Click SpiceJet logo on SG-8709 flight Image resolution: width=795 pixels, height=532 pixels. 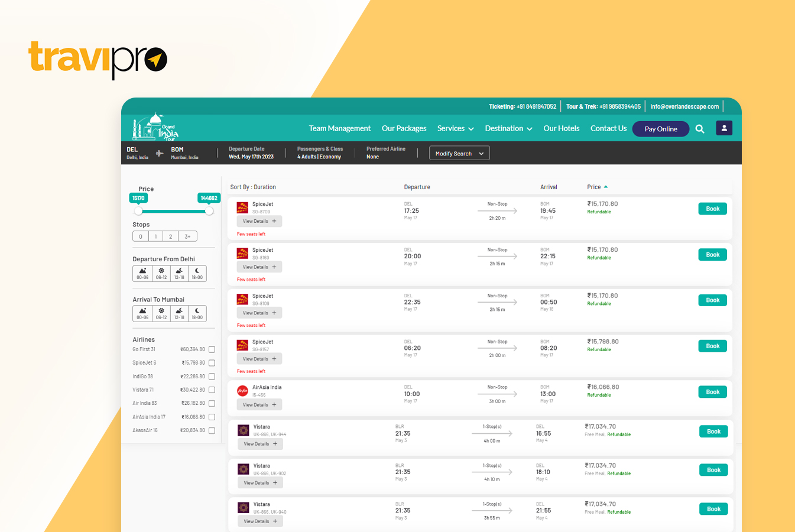[242, 207]
